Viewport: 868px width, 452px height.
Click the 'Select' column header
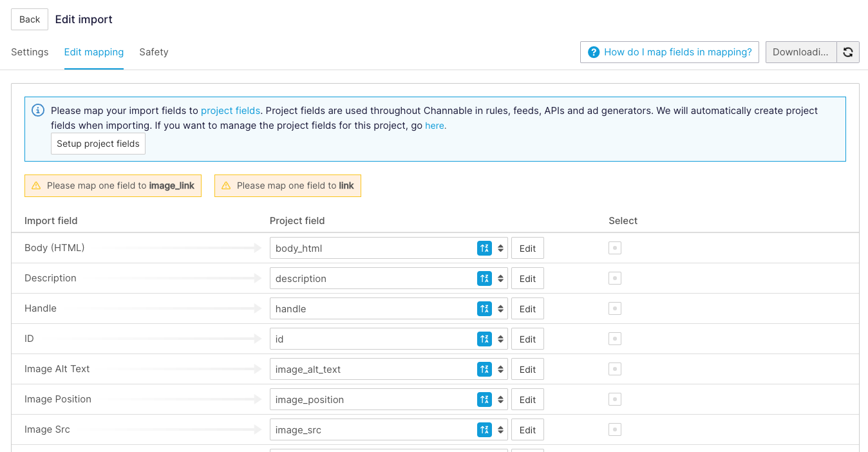623,221
